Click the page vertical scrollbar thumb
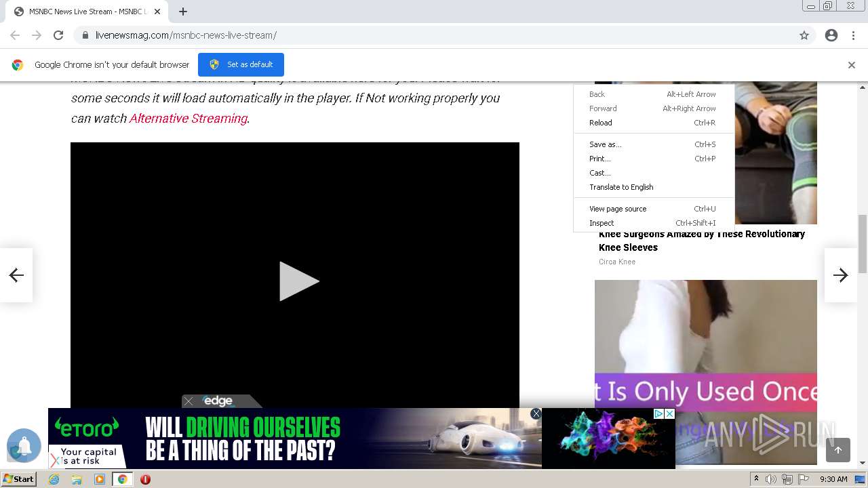868x488 pixels. coord(863,243)
